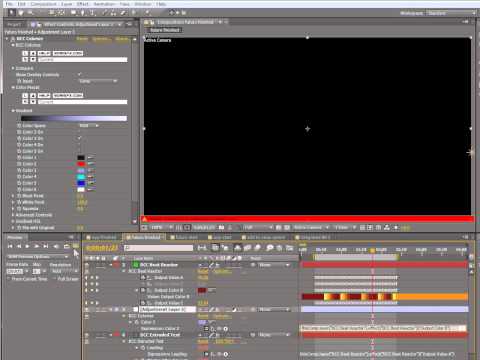Viewport: 480px width, 360px height.
Task: Open the Composition menu
Action: pyautogui.click(x=43, y=4)
